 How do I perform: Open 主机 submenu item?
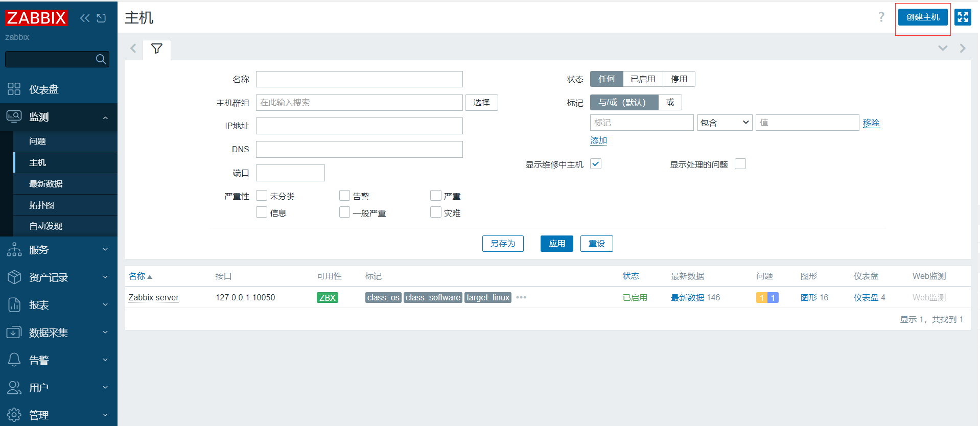pyautogui.click(x=65, y=162)
